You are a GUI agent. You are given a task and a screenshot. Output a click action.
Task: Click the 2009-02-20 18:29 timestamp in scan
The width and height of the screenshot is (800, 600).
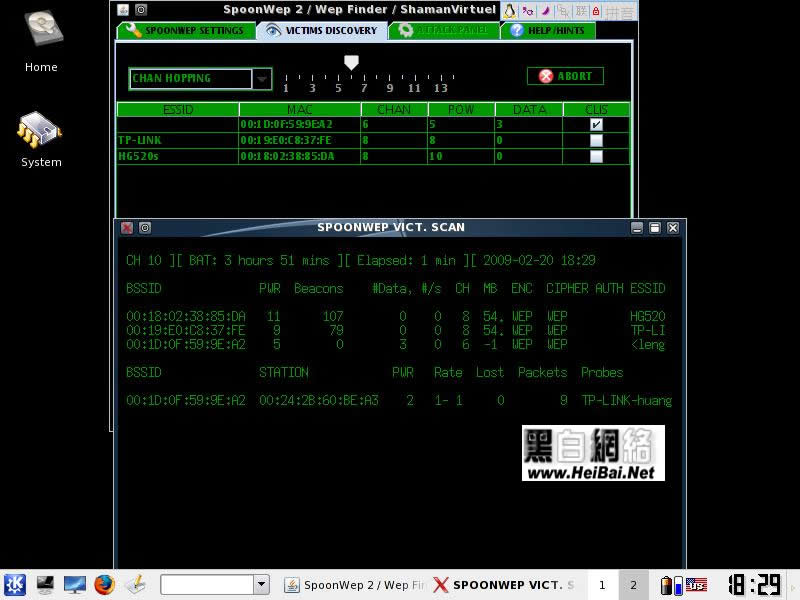click(539, 261)
